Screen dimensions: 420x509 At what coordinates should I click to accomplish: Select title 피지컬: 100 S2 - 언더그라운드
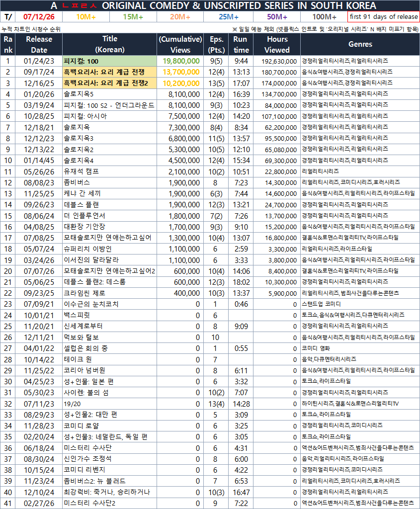coord(109,105)
